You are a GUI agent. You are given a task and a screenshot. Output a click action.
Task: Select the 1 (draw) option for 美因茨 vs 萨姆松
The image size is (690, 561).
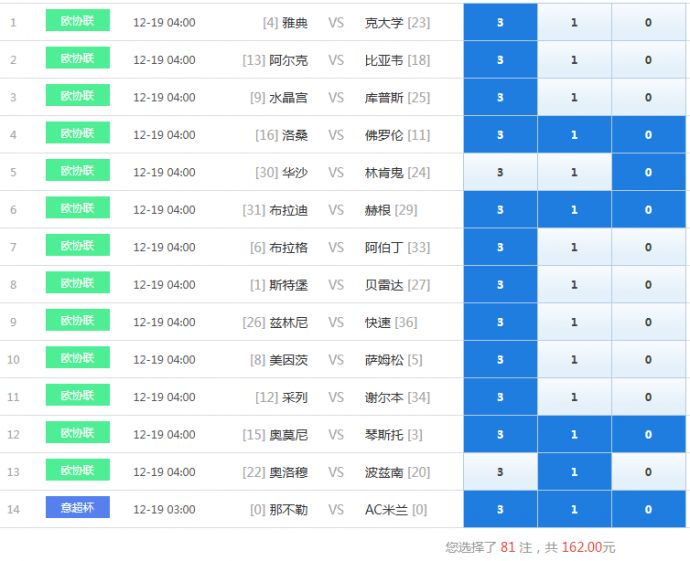[x=574, y=360]
